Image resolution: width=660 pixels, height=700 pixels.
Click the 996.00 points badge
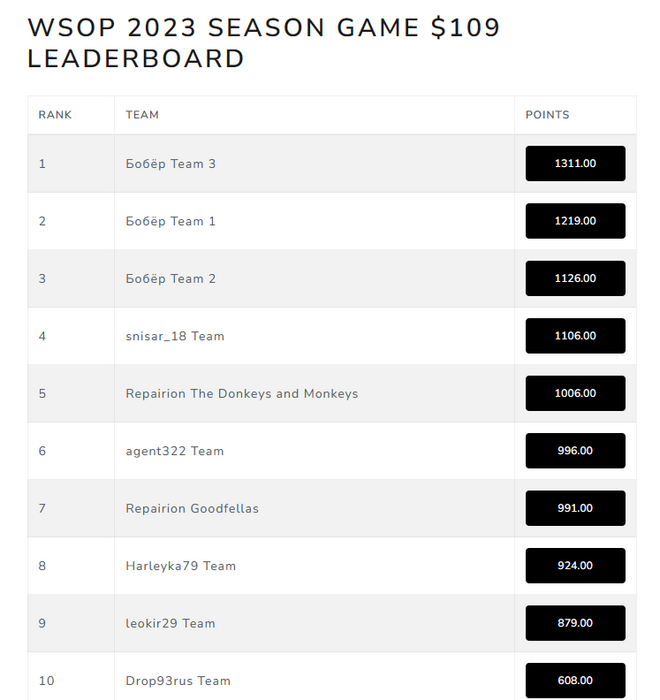[575, 451]
